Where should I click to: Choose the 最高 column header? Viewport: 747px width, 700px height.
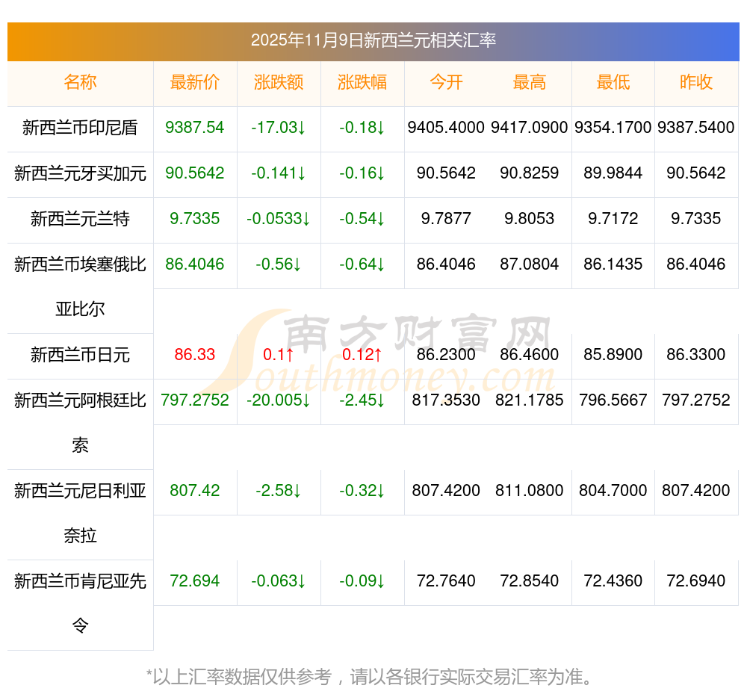[x=530, y=82]
